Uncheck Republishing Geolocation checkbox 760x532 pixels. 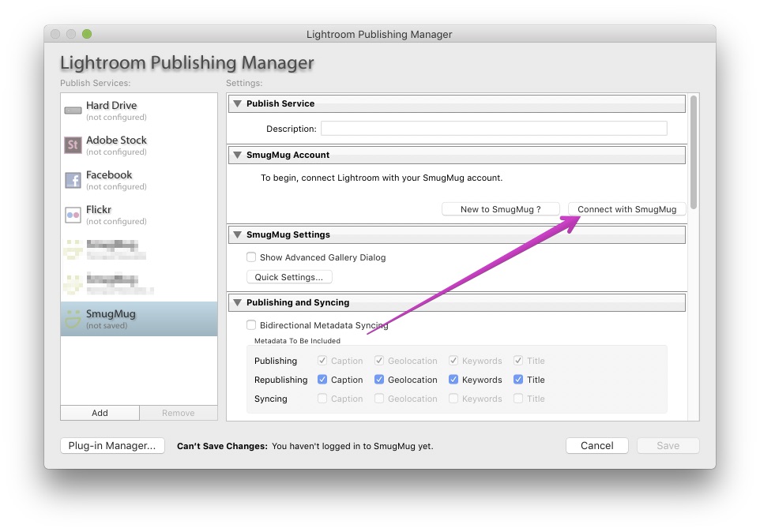379,380
